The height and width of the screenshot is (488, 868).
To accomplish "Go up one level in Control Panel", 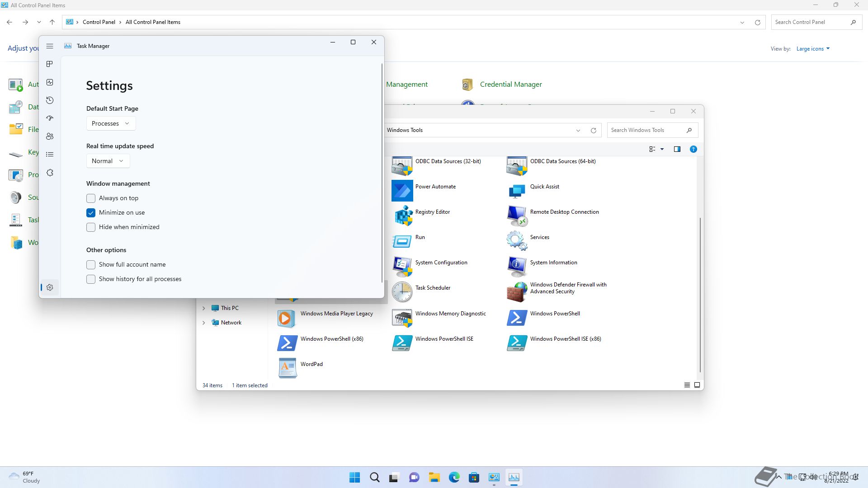I will [x=52, y=22].
